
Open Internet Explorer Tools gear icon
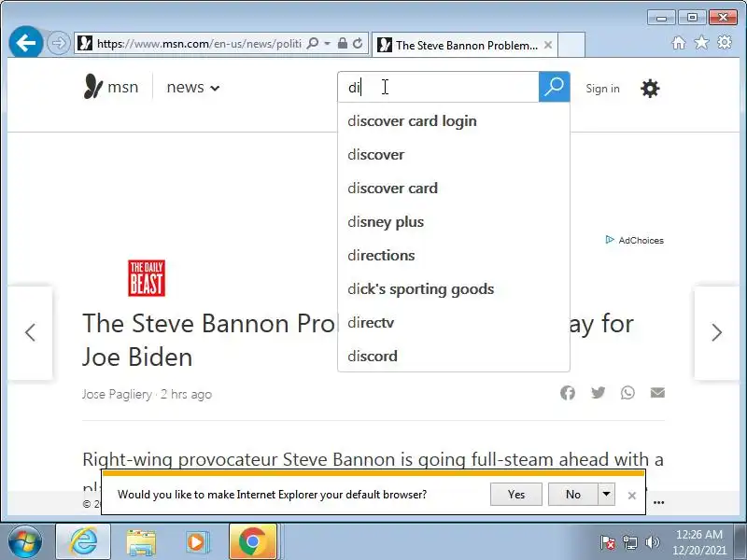pyautogui.click(x=725, y=43)
